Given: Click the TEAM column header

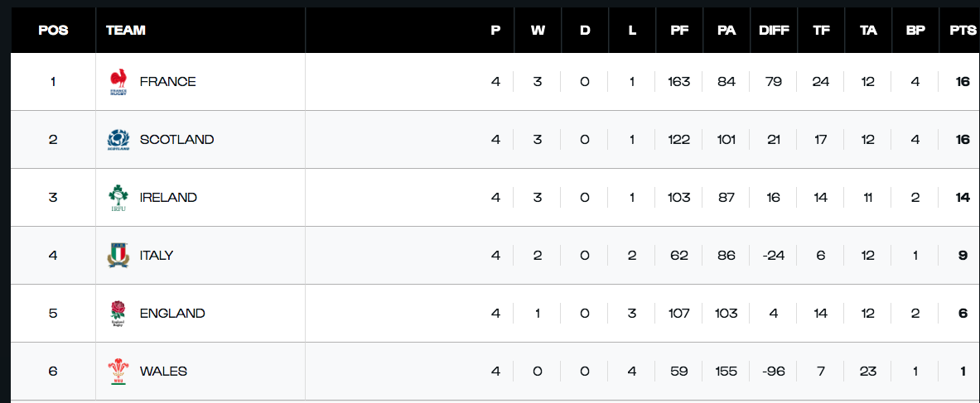Looking at the screenshot, I should pyautogui.click(x=126, y=31).
